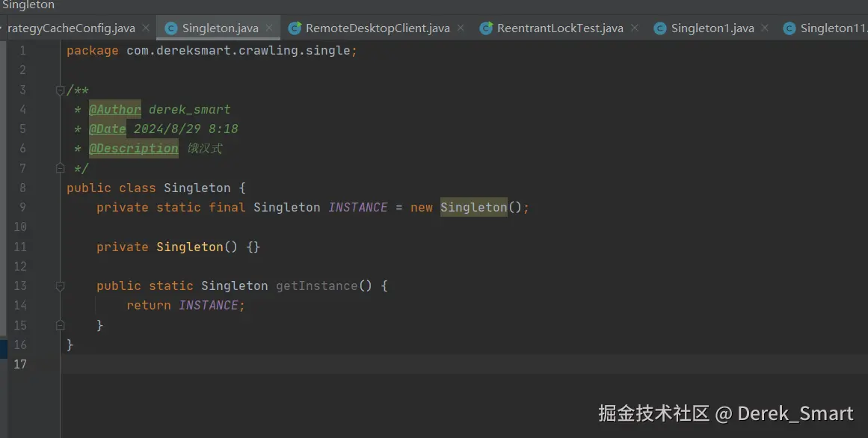Screen dimensions: 868x438
Task: Click line number 9 in the gutter
Action: [21, 207]
